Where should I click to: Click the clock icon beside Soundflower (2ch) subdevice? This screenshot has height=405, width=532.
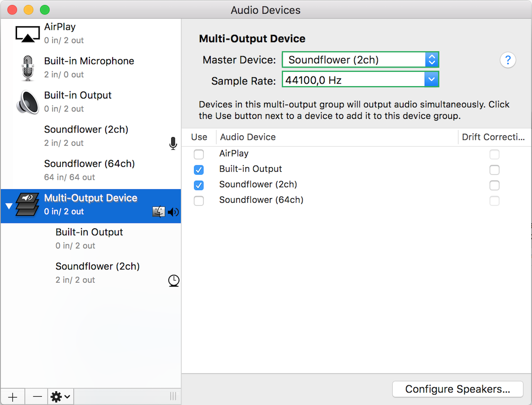174,281
